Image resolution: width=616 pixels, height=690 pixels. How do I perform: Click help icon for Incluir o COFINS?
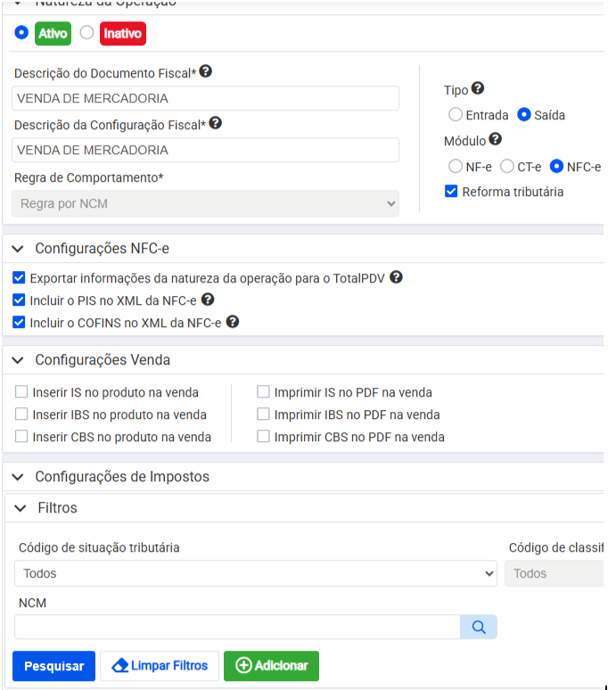coord(232,322)
